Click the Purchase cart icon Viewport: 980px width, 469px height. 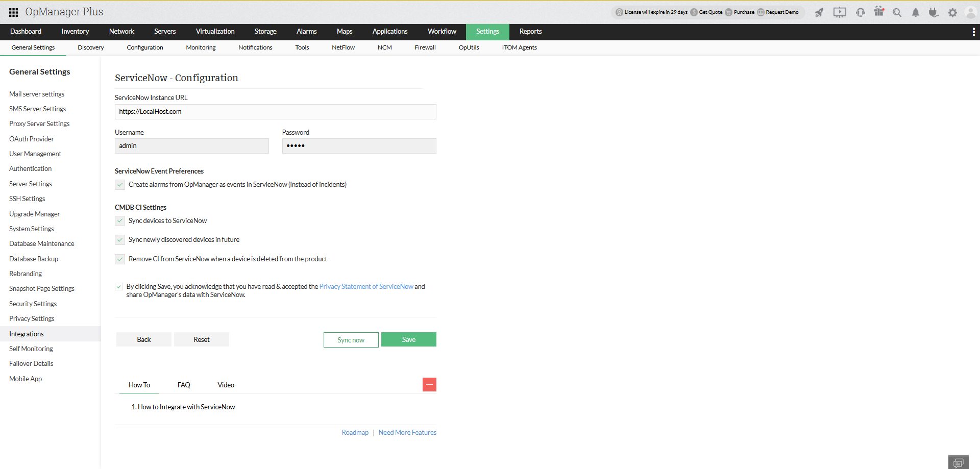coord(728,12)
